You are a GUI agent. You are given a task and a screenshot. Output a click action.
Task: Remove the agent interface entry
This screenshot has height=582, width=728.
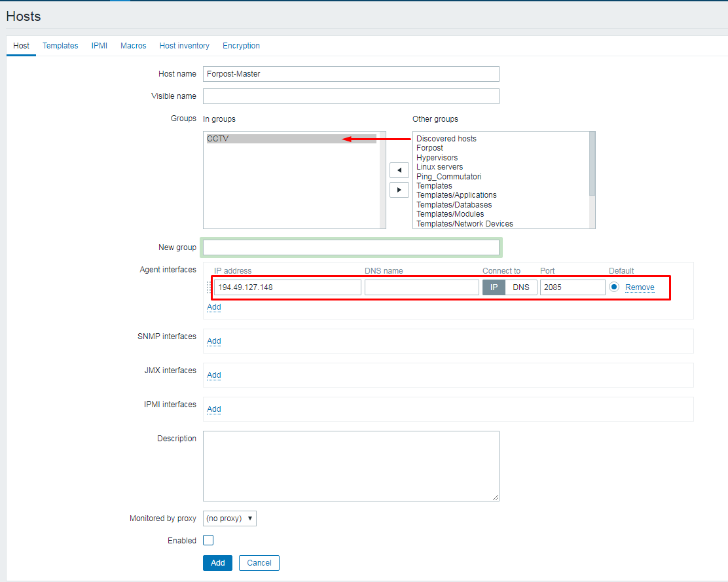point(640,287)
